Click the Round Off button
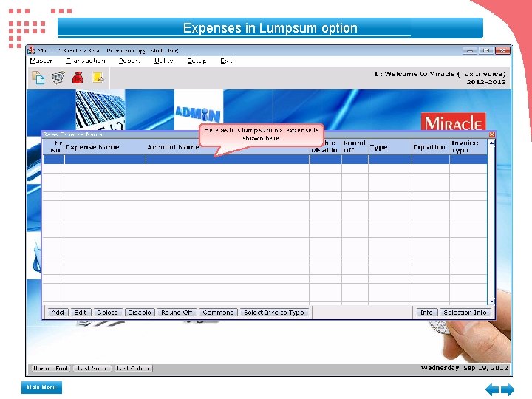The height and width of the screenshot is (399, 532). click(177, 312)
